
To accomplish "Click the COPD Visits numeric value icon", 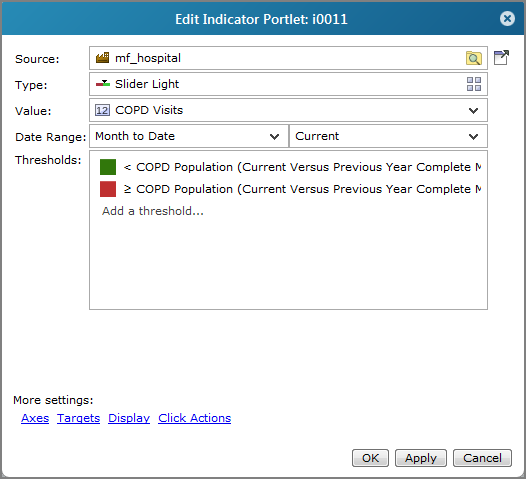I will (x=102, y=110).
